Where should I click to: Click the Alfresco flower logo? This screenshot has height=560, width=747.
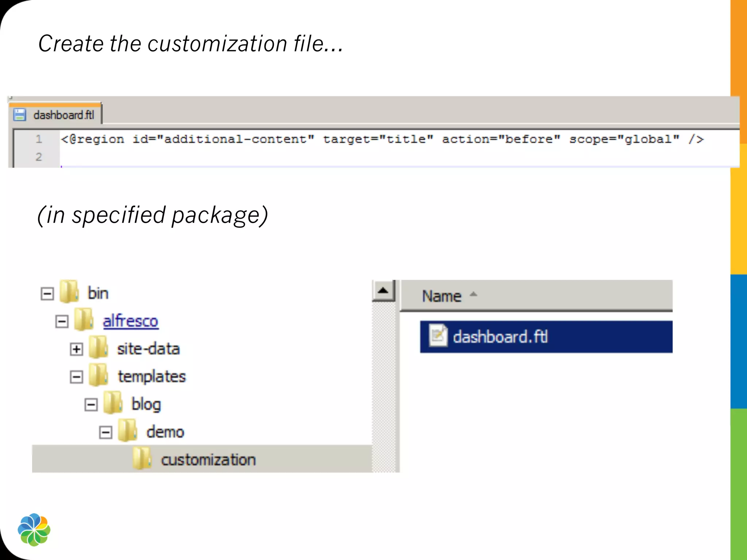coord(34,530)
